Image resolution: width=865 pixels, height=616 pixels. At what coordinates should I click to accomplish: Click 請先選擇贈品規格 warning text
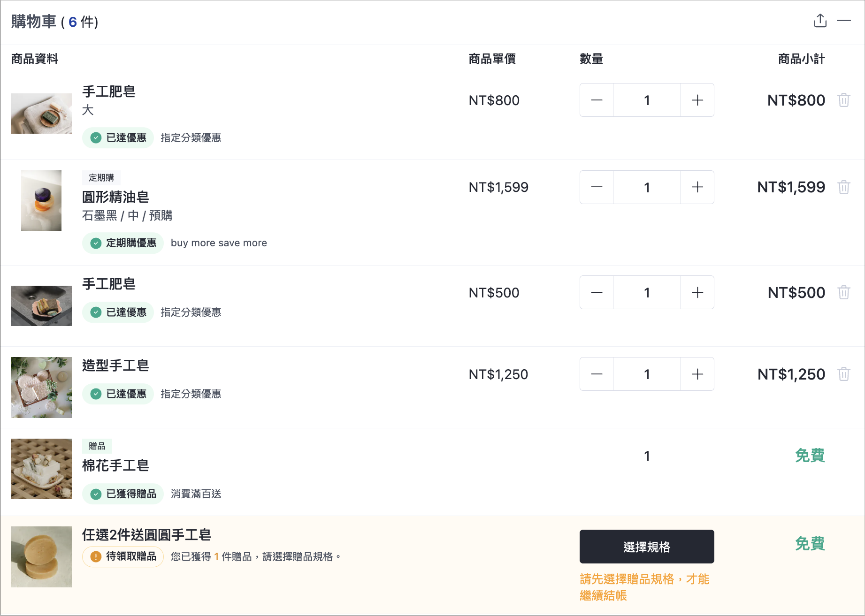point(644,587)
